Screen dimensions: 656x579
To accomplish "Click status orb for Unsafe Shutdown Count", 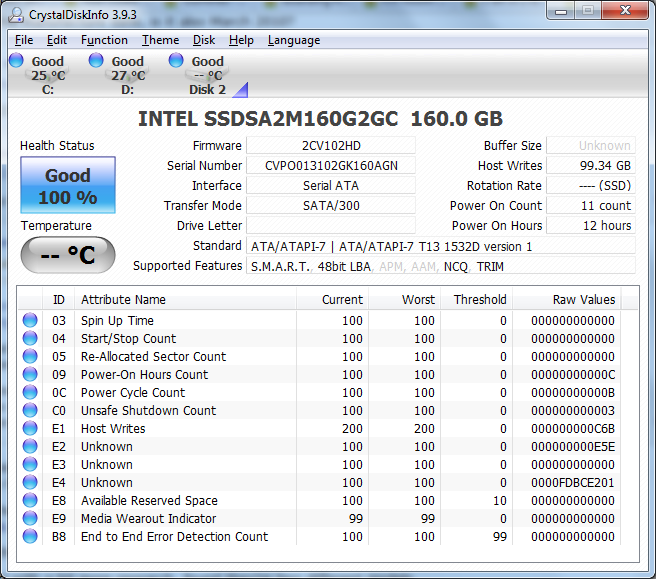I will coord(30,410).
